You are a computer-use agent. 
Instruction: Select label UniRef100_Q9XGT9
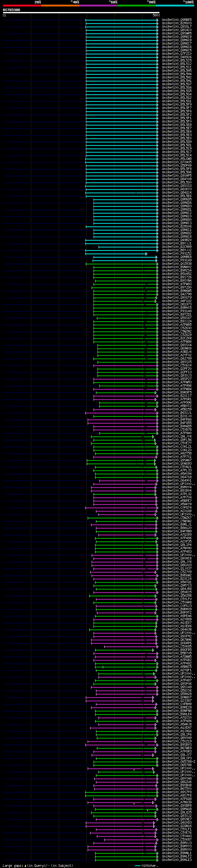click(x=176, y=297)
